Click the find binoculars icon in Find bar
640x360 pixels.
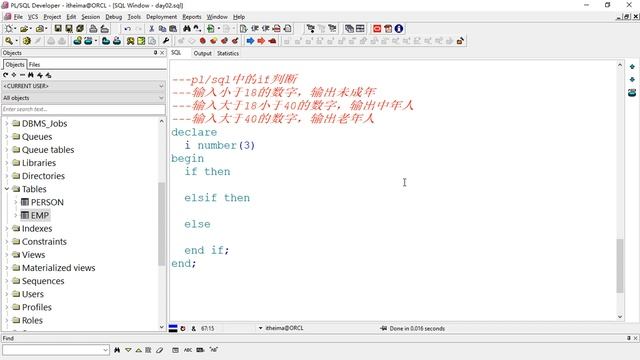tap(117, 350)
